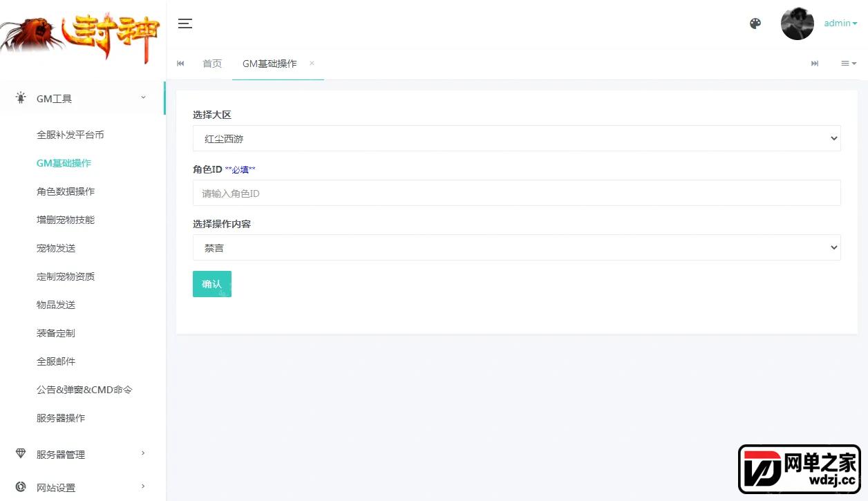Open the admin user dropdown

coord(840,23)
